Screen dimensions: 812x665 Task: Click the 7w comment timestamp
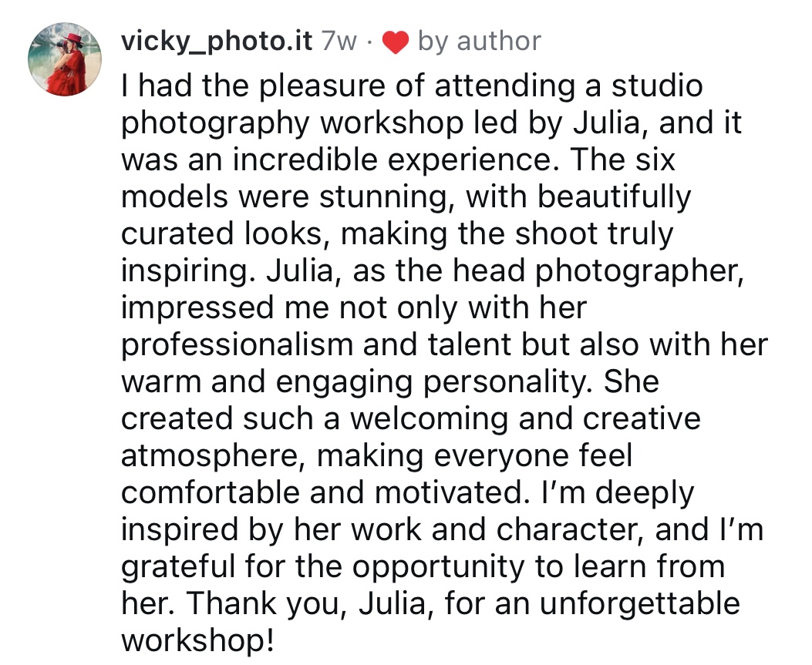339,42
